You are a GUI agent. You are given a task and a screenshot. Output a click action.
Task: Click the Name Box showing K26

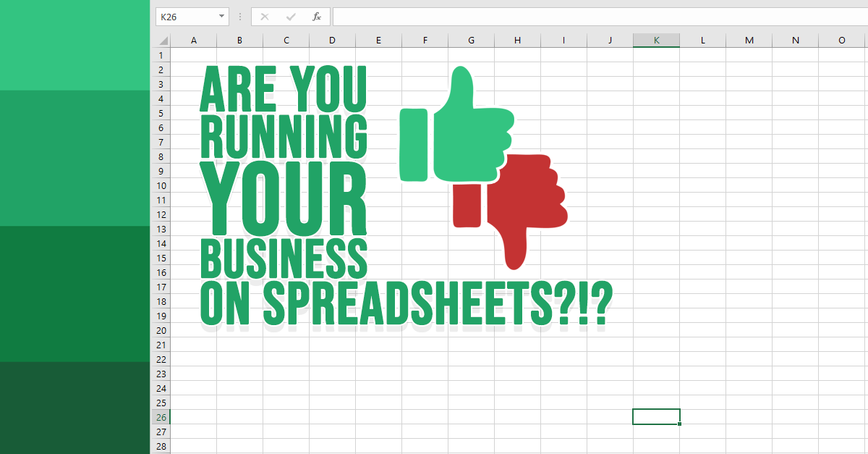pyautogui.click(x=184, y=17)
